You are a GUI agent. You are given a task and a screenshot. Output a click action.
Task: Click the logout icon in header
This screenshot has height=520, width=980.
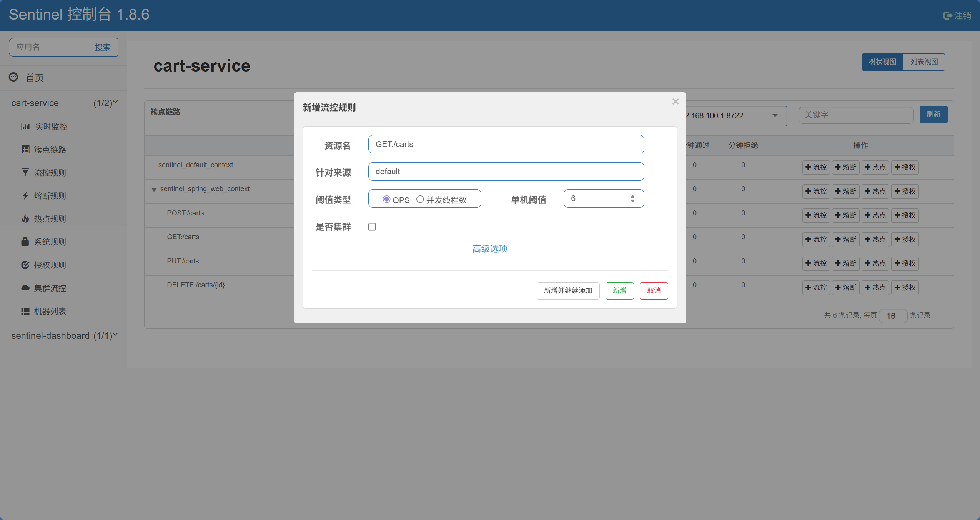click(947, 16)
